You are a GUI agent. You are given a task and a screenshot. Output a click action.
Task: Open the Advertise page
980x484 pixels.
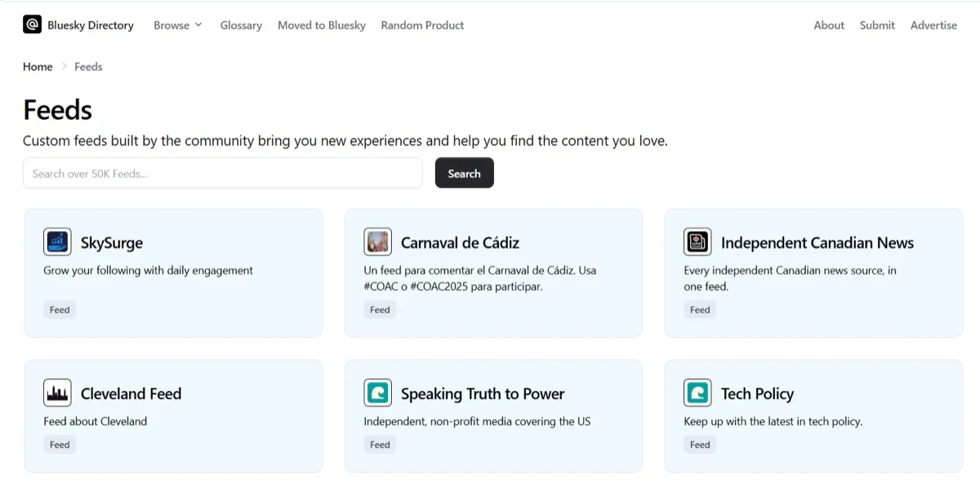pyautogui.click(x=933, y=25)
